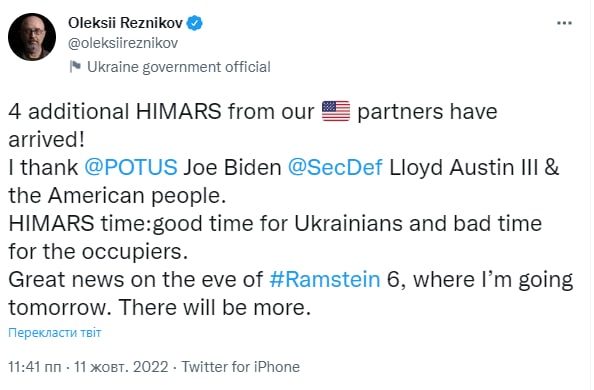Viewport: 594px width, 390px height.
Task: Open the #Ramstein hashtag
Action: [325, 279]
